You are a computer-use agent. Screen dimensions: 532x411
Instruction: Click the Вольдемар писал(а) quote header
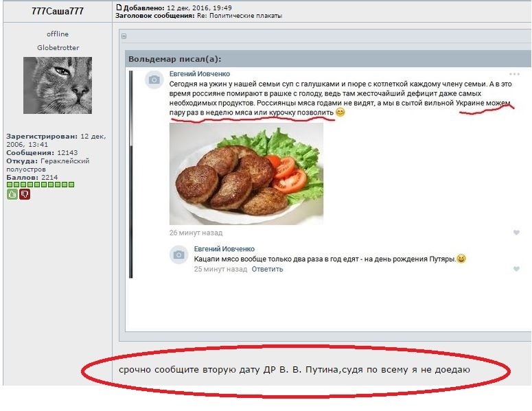click(x=175, y=59)
